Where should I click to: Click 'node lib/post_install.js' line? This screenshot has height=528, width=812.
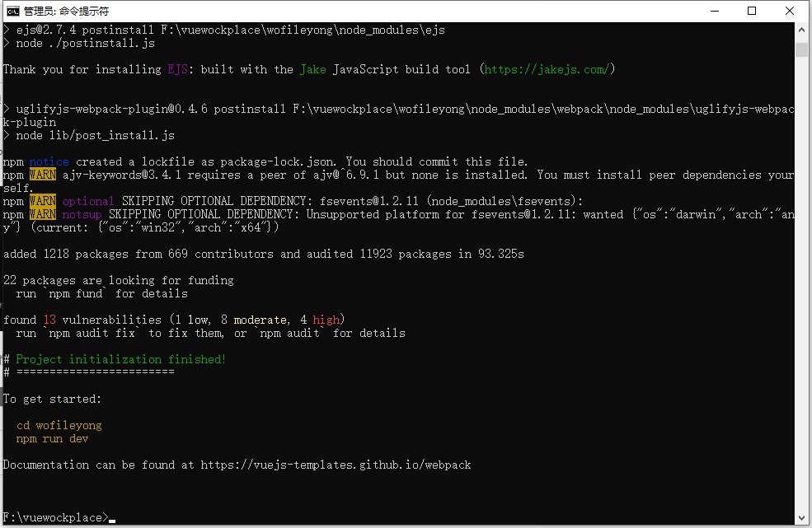96,136
